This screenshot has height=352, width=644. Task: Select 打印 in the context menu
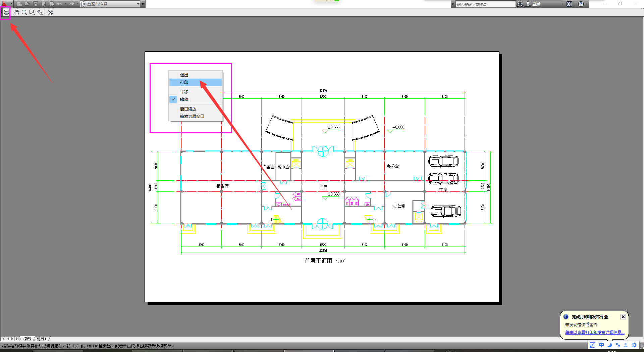click(x=196, y=82)
